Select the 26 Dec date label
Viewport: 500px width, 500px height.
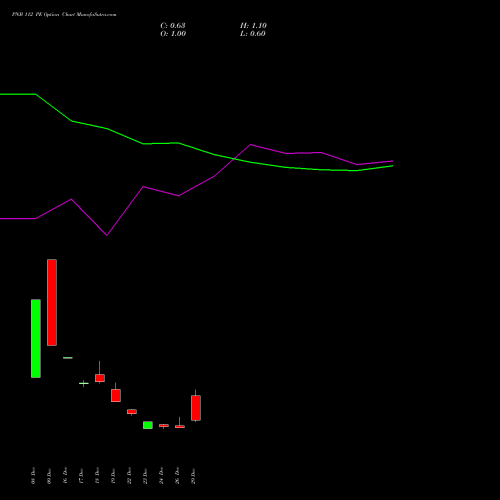point(177,476)
